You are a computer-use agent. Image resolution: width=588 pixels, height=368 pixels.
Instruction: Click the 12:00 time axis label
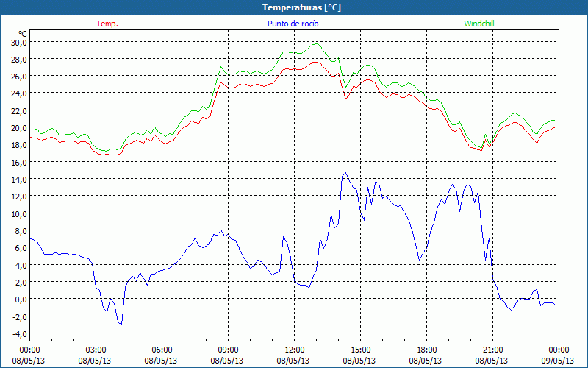coord(295,350)
